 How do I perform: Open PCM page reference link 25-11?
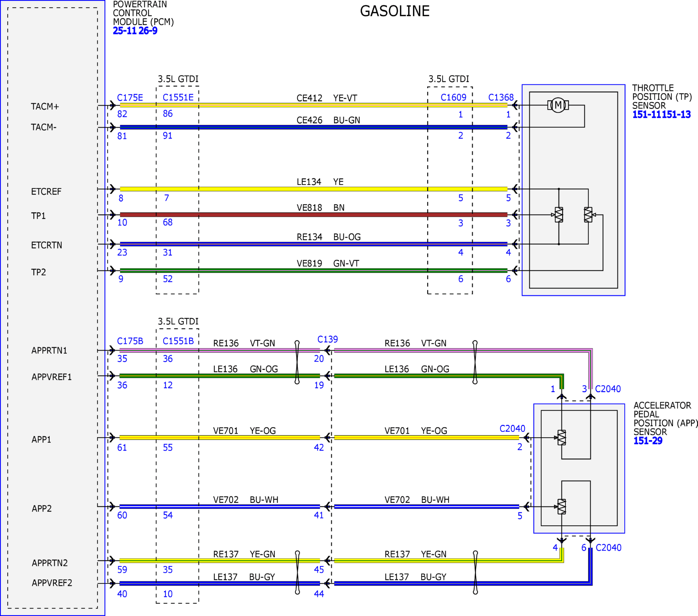pos(125,31)
